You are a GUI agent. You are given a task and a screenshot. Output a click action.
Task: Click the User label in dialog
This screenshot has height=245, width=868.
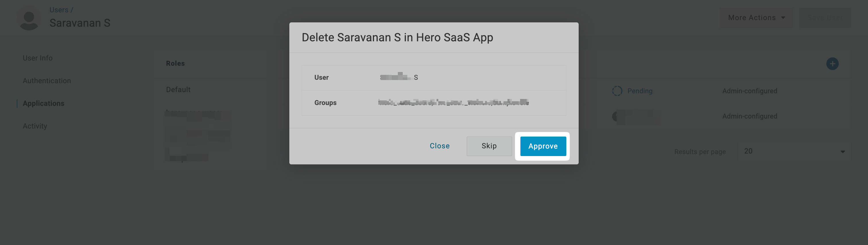point(321,77)
